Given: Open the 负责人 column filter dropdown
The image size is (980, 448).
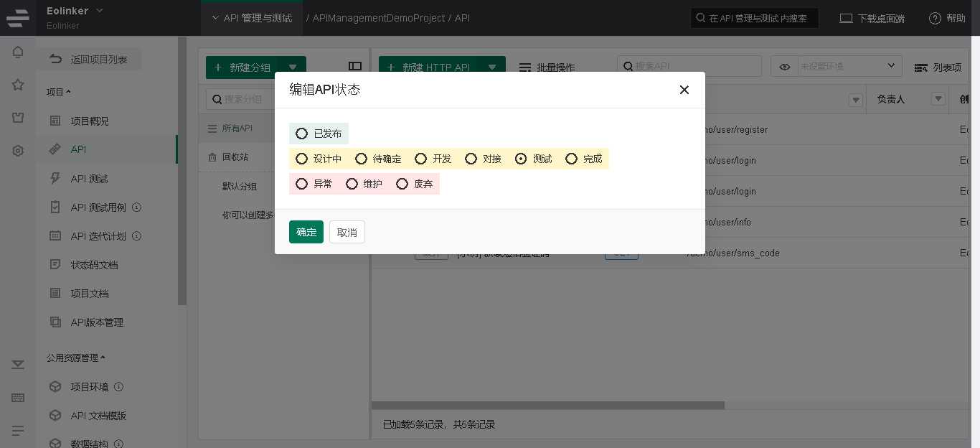Looking at the screenshot, I should [938, 99].
